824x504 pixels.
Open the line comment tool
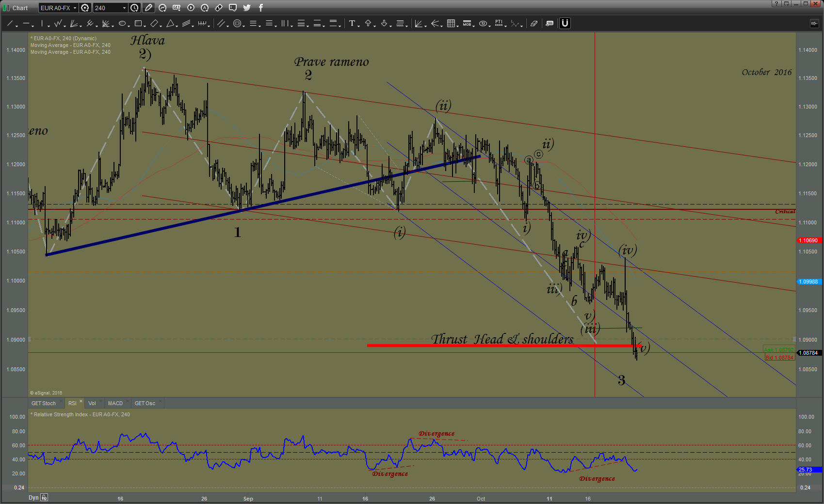coord(549,23)
